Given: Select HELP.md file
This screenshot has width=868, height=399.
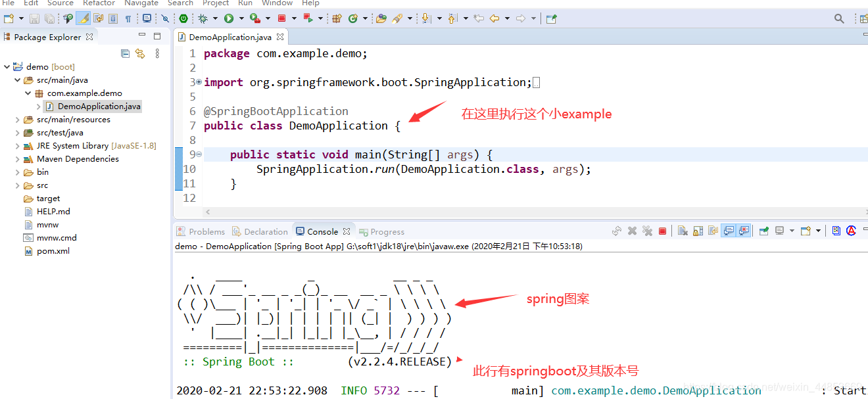Looking at the screenshot, I should coord(53,212).
